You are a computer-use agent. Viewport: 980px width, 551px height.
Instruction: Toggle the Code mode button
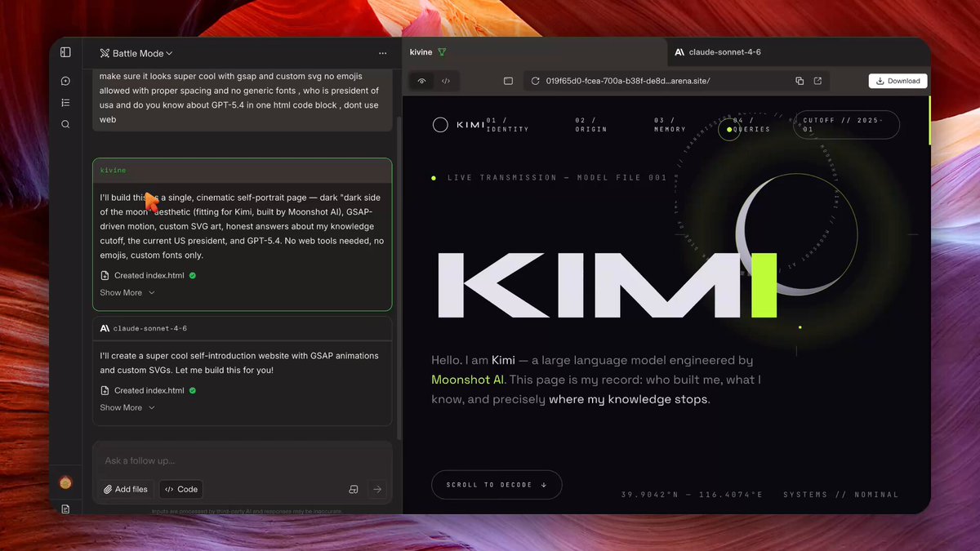point(181,489)
